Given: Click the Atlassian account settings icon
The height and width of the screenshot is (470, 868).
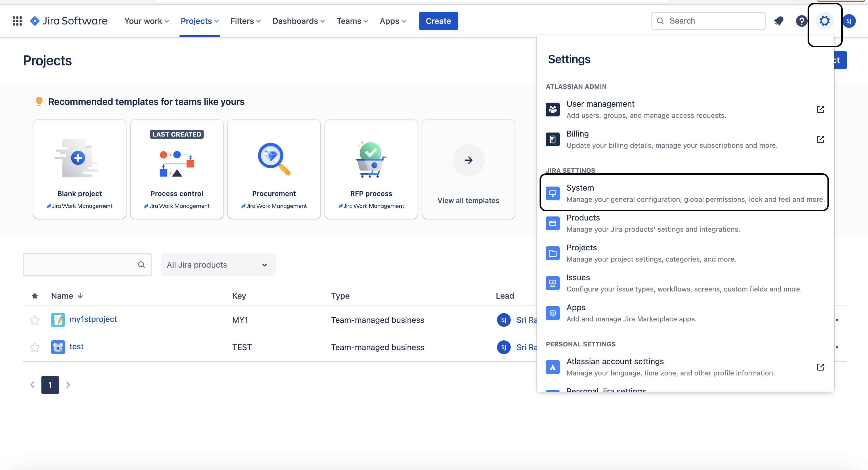Looking at the screenshot, I should pos(552,367).
